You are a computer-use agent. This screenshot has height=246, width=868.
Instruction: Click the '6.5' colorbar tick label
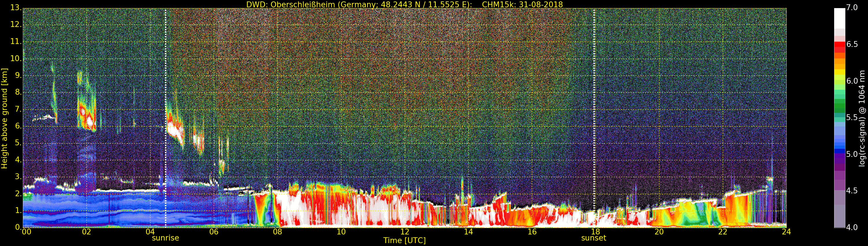[x=852, y=44]
